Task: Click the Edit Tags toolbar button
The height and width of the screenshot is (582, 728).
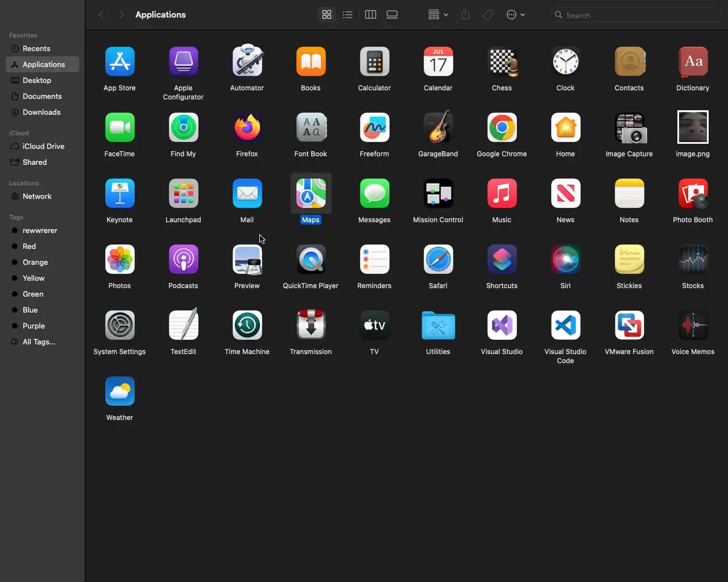Action: pos(487,15)
